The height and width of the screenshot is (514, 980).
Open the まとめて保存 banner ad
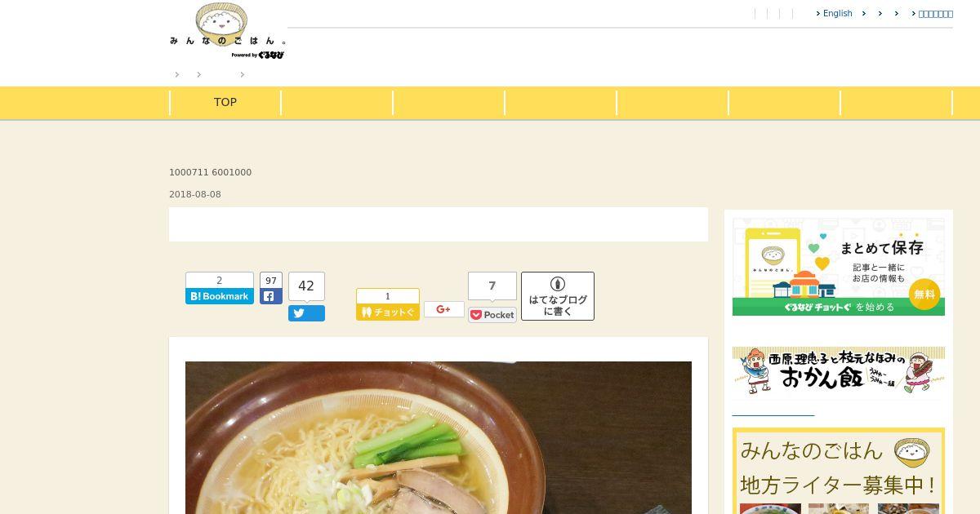839,267
